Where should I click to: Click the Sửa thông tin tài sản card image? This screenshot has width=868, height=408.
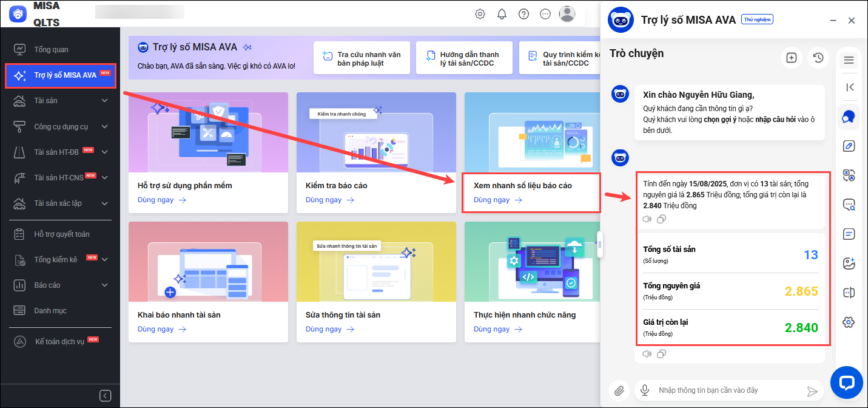pyautogui.click(x=376, y=262)
